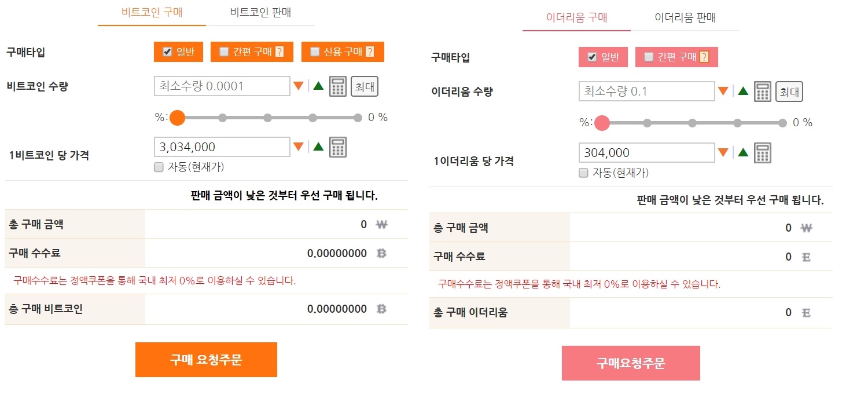Viewport: 868px width, 406px height.
Task: Enable the 신용 구매 checkbox
Action: (315, 52)
